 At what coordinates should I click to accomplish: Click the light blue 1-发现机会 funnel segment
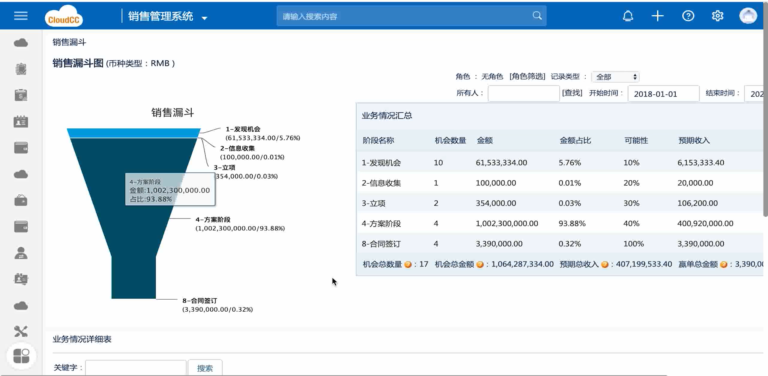[134, 133]
